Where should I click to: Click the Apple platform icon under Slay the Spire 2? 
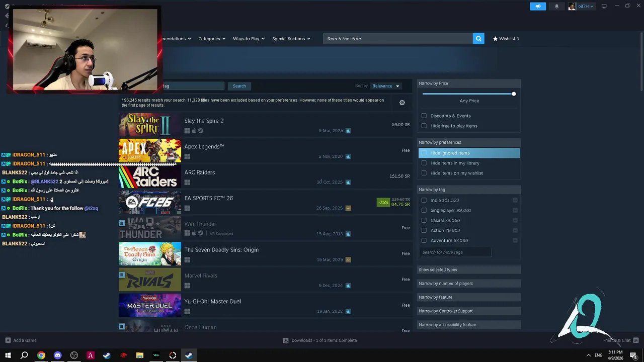(x=194, y=131)
